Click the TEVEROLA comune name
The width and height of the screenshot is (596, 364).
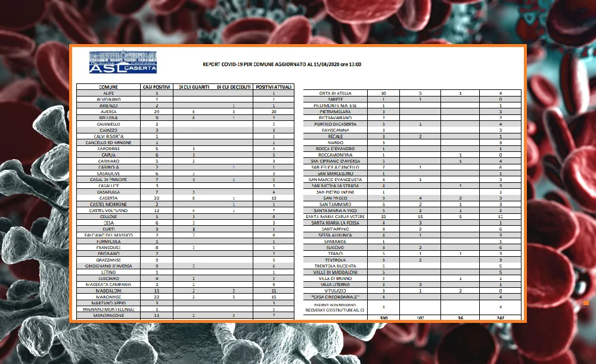[335, 260]
